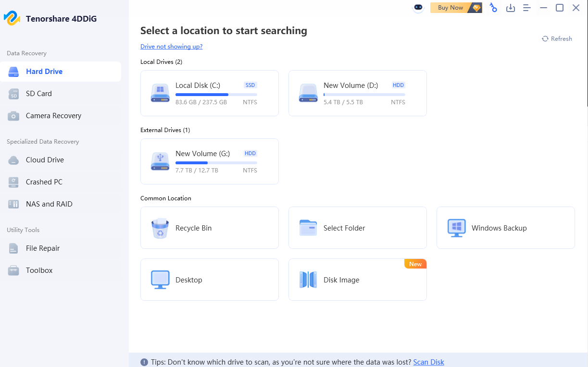Click the New Volume (G:) usage bar
Image resolution: width=588 pixels, height=367 pixels.
click(x=216, y=163)
